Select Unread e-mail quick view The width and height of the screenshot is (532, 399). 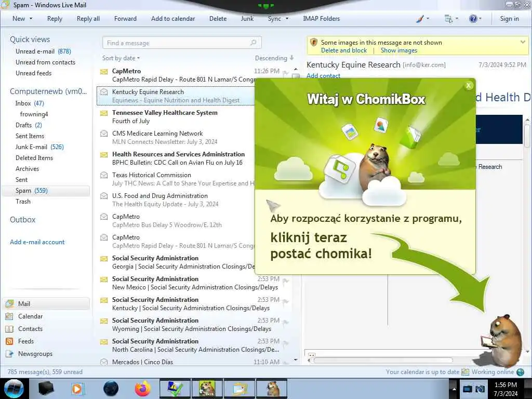[x=43, y=51]
